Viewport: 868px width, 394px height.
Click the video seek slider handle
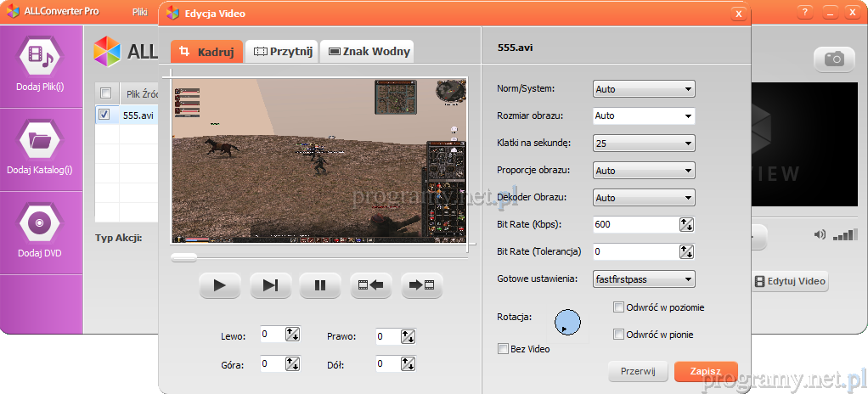tap(184, 256)
